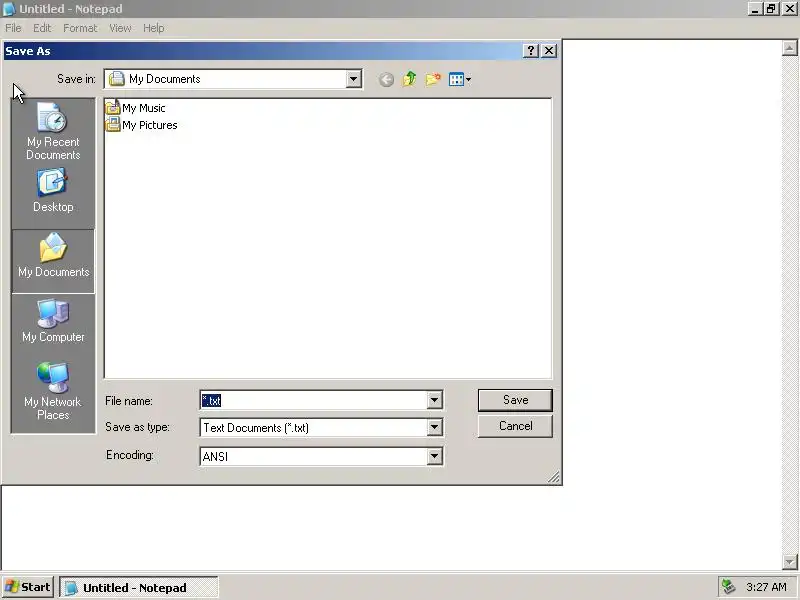The height and width of the screenshot is (600, 800).
Task: Close the Save As dialog
Action: pos(549,51)
